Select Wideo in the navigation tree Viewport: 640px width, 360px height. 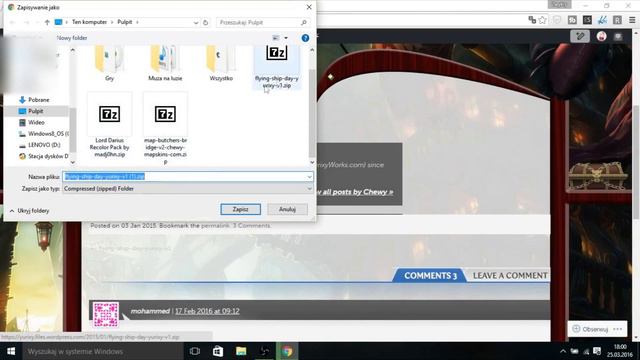[36, 122]
